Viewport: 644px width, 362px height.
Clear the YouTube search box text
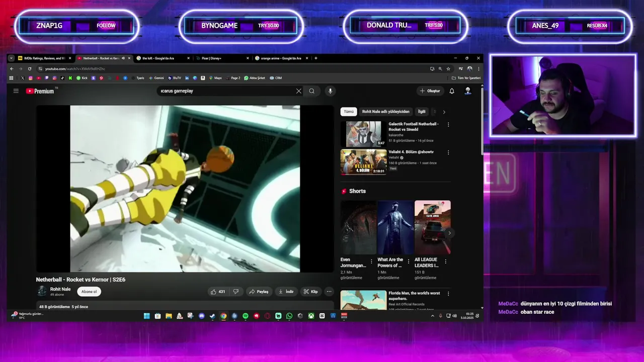298,91
